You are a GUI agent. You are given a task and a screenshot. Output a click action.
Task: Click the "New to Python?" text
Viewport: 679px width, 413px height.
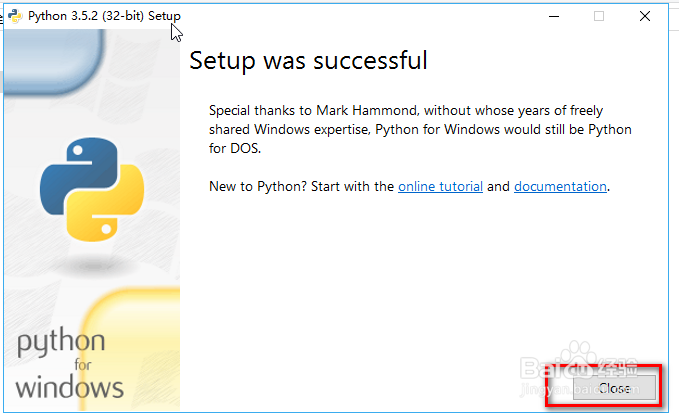252,186
